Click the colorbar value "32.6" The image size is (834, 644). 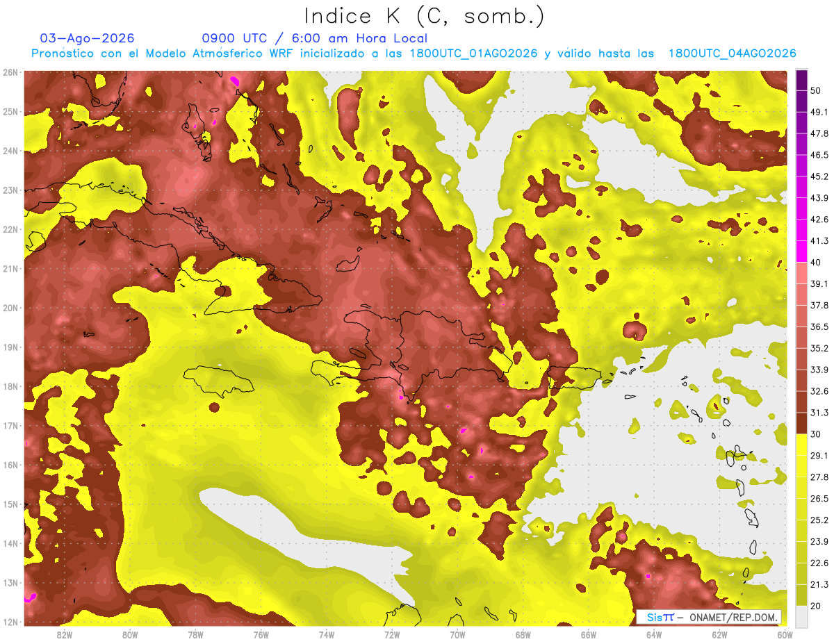pos(819,391)
